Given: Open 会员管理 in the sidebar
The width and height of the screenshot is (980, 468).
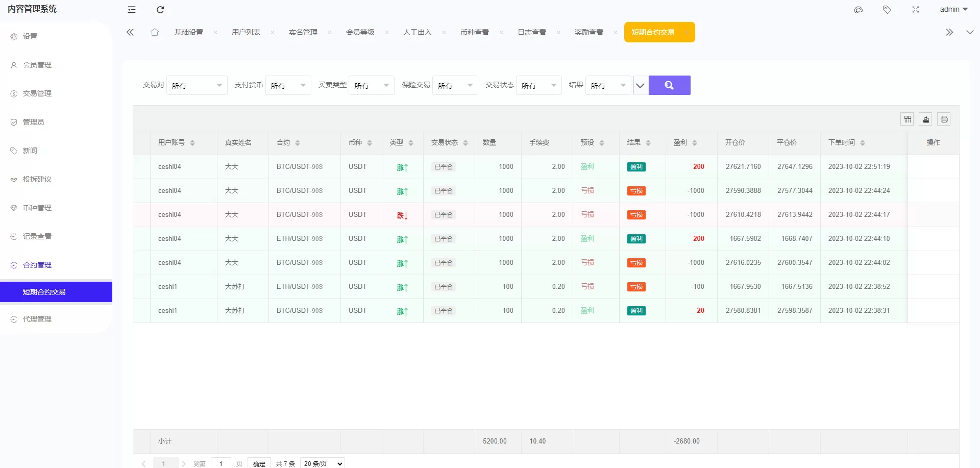Looking at the screenshot, I should coord(37,65).
